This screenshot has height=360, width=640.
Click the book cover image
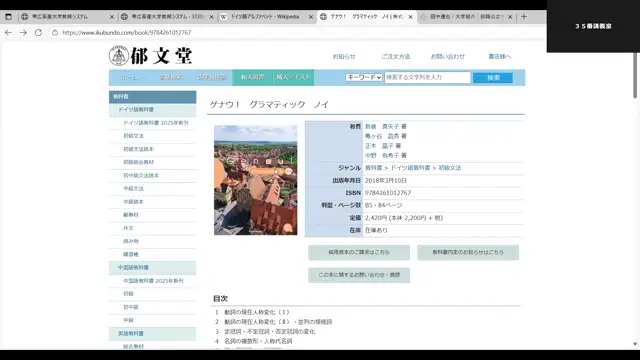tap(256, 180)
